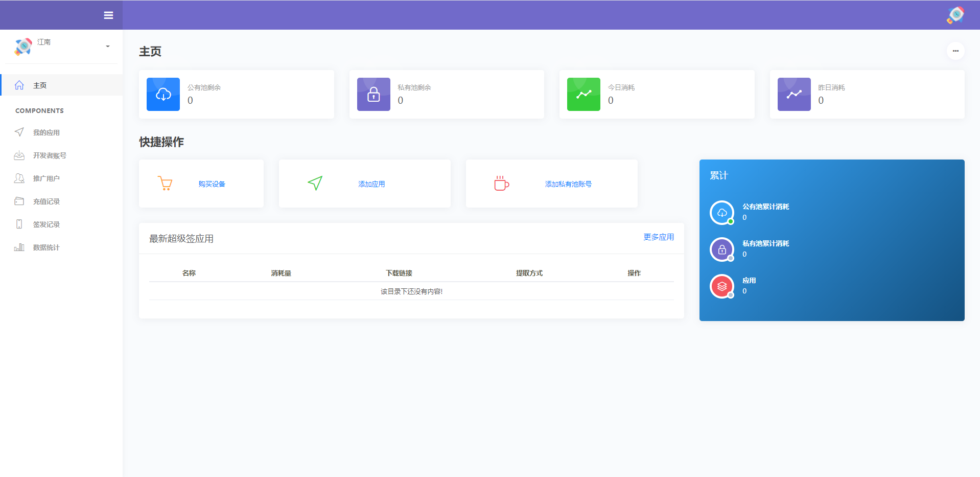Click the green paper-plane icon to 添加应用
980x477 pixels.
[315, 183]
